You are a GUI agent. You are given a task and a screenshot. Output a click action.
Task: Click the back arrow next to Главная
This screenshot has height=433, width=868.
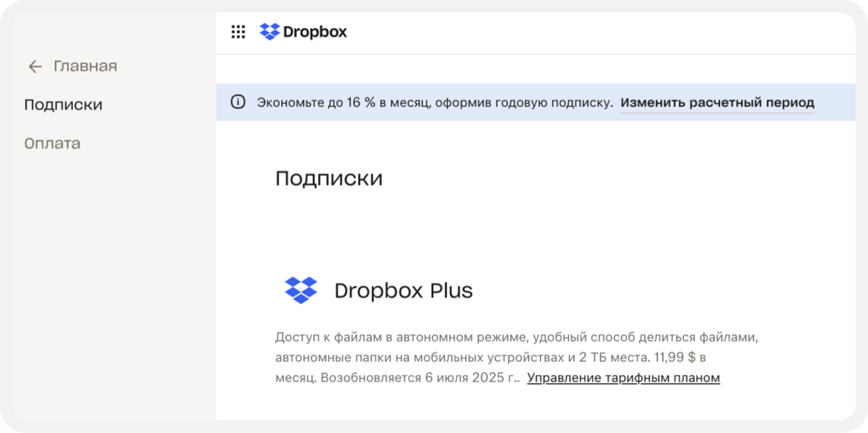tap(35, 67)
